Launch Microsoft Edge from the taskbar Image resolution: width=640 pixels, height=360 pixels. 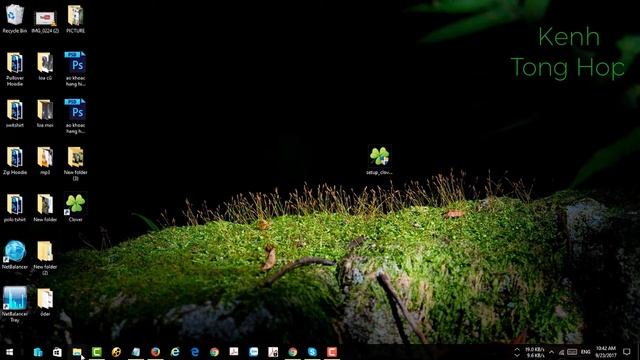click(194, 352)
